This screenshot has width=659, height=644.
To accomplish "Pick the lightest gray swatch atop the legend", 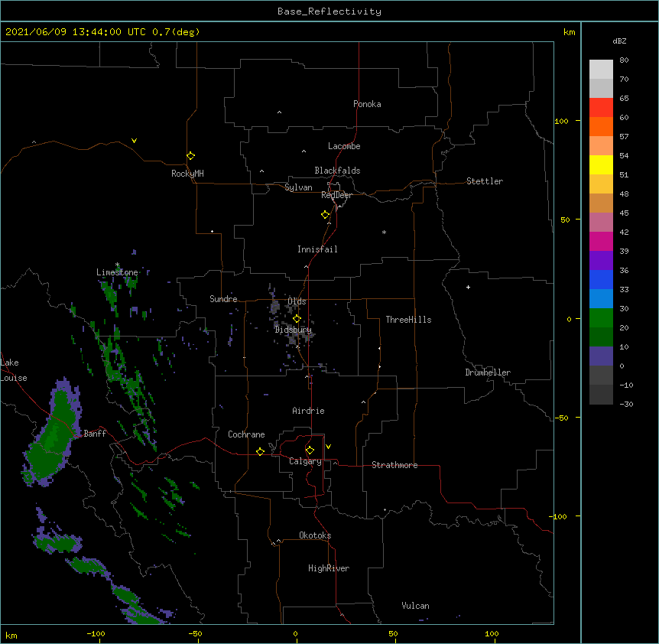I will [x=601, y=70].
